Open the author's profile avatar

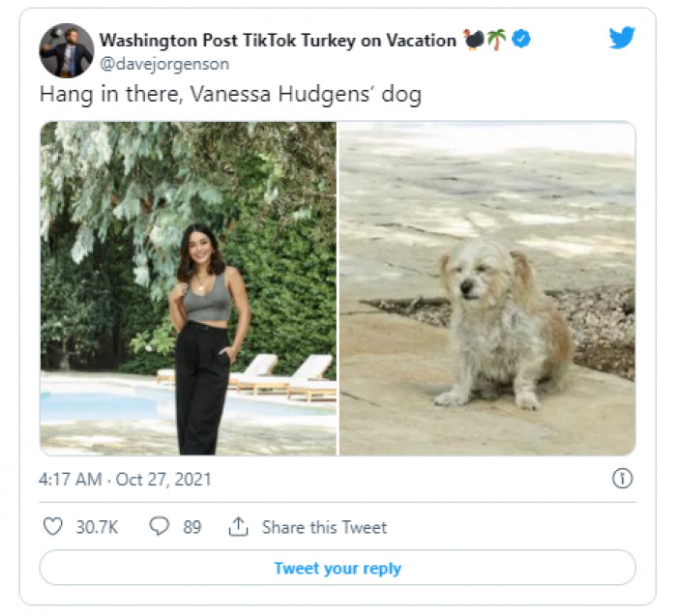(x=67, y=50)
